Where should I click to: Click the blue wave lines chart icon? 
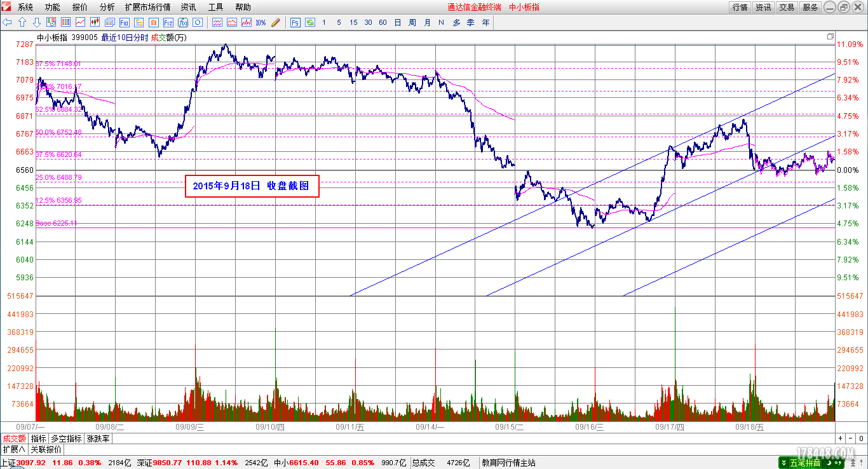click(x=217, y=22)
